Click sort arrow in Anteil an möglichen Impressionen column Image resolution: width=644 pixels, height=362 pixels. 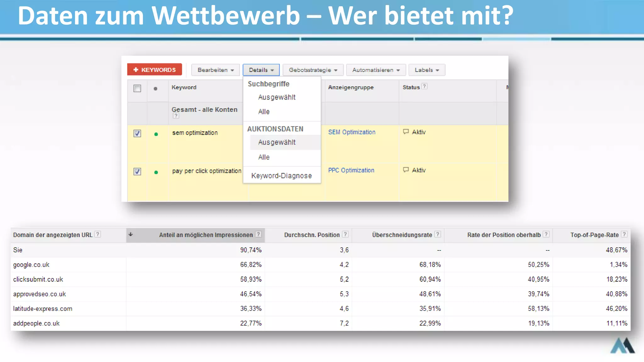tap(131, 234)
